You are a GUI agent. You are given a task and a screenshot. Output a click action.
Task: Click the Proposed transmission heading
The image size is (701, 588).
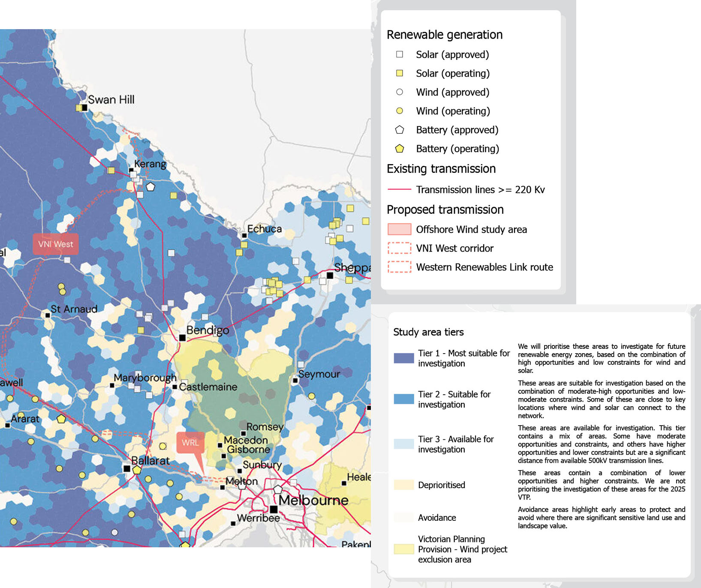tap(445, 210)
